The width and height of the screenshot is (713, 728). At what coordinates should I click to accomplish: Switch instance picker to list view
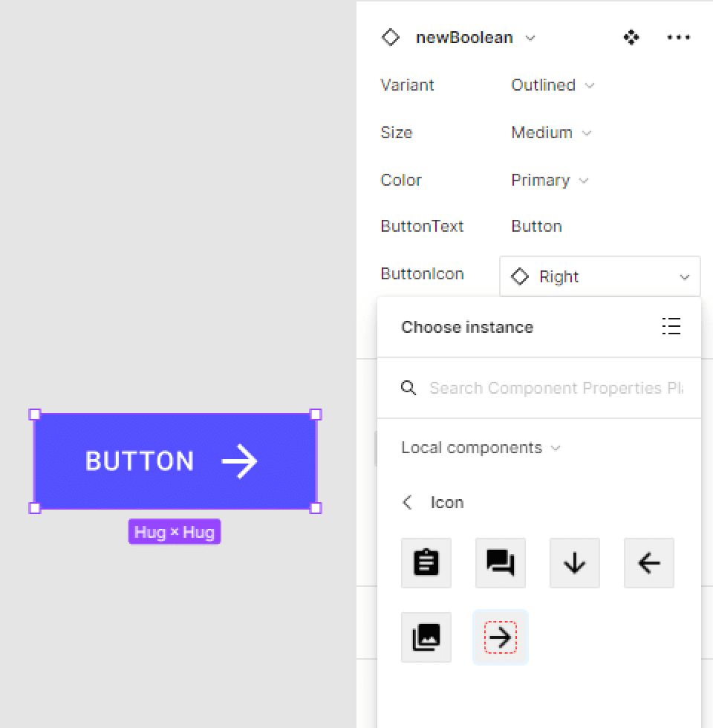pyautogui.click(x=671, y=326)
